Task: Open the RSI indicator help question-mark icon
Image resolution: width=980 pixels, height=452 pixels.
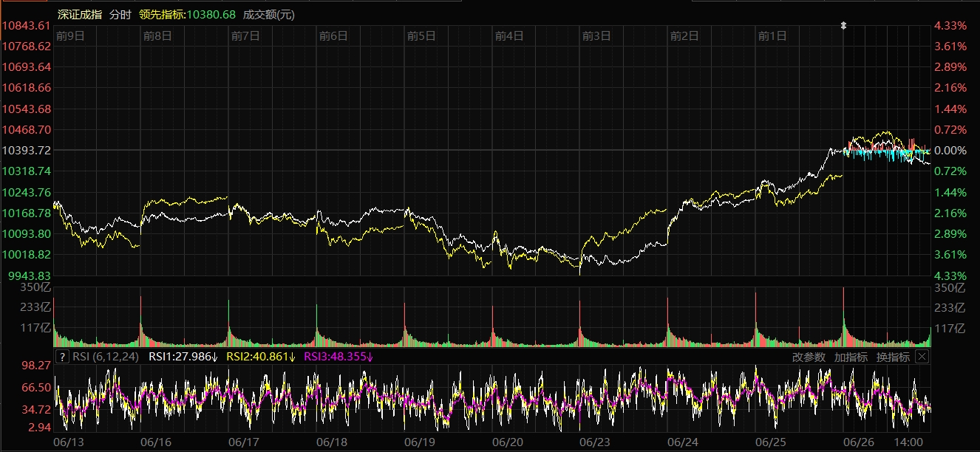Action: point(62,357)
